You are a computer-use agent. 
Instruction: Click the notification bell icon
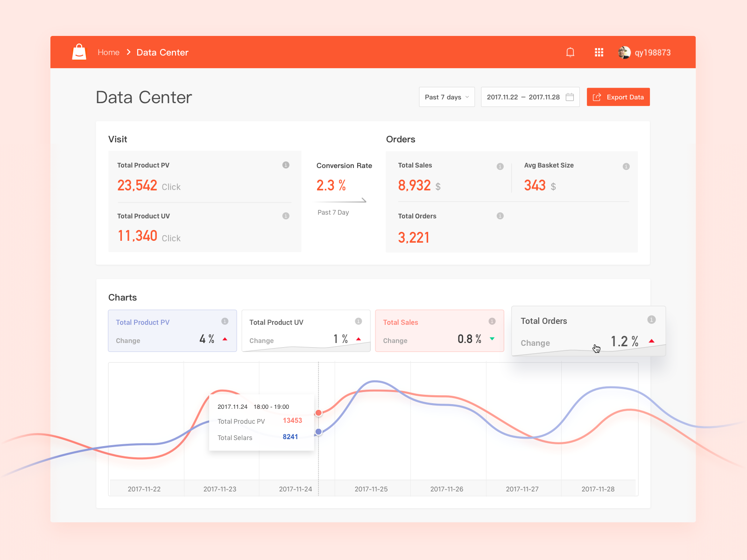[570, 52]
